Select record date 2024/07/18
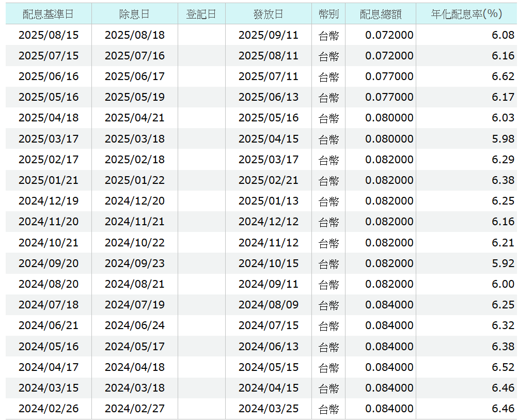The image size is (518, 420). 49,305
